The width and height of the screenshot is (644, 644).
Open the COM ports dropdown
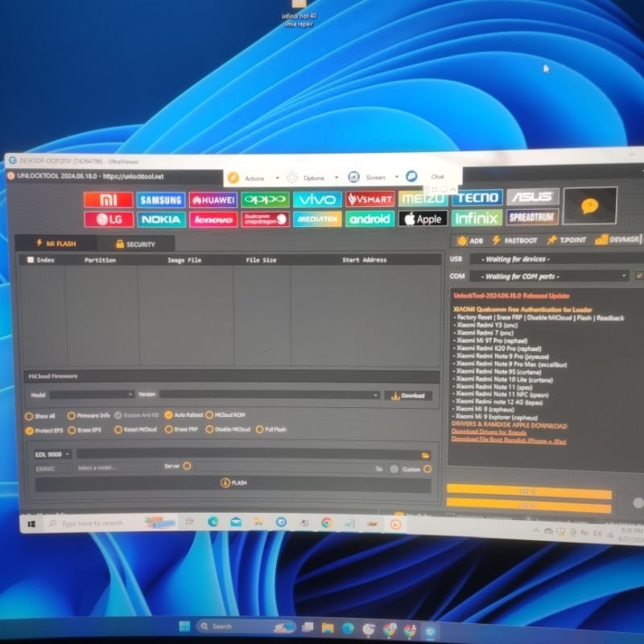549,276
